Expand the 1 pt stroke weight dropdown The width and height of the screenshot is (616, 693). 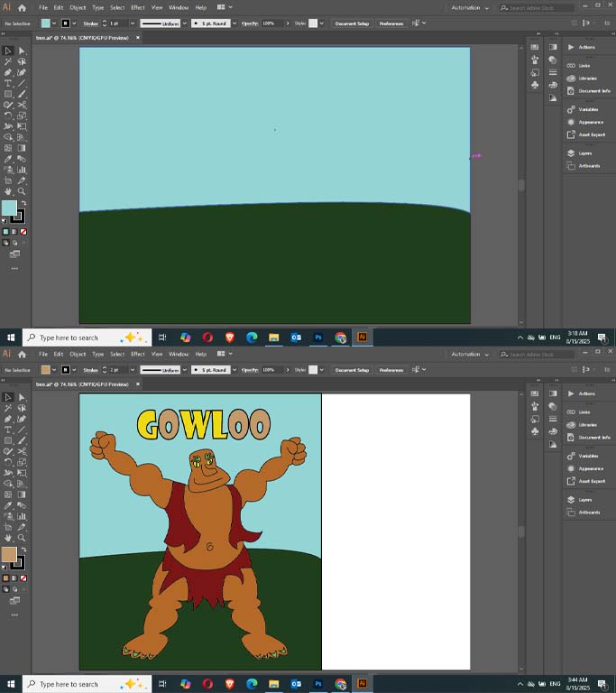[x=132, y=23]
